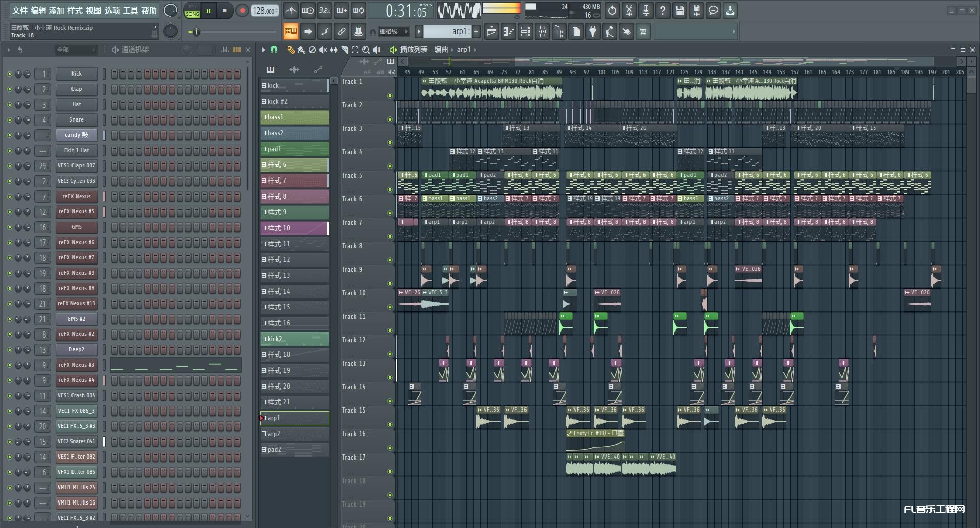The height and width of the screenshot is (528, 980).
Task: Toggle loop recording icon
Action: (x=358, y=10)
